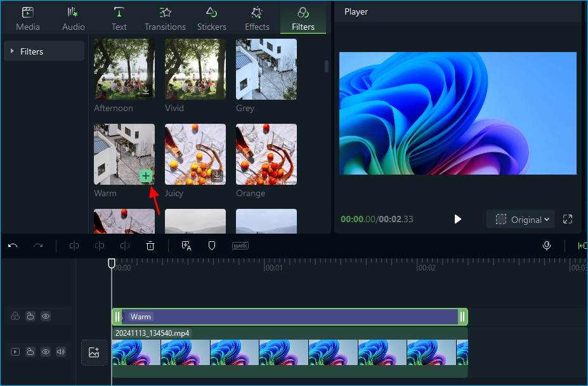The image size is (588, 386).
Task: Toggle fullscreen preview in Player
Action: click(567, 219)
